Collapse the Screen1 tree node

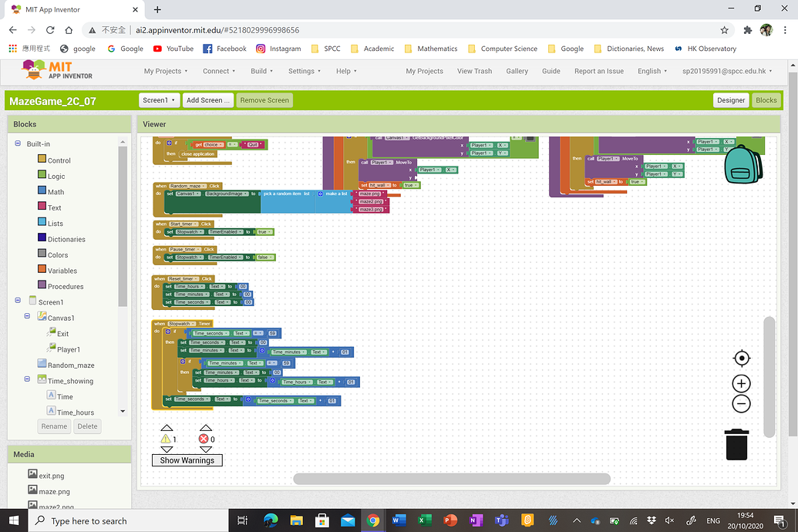point(18,301)
